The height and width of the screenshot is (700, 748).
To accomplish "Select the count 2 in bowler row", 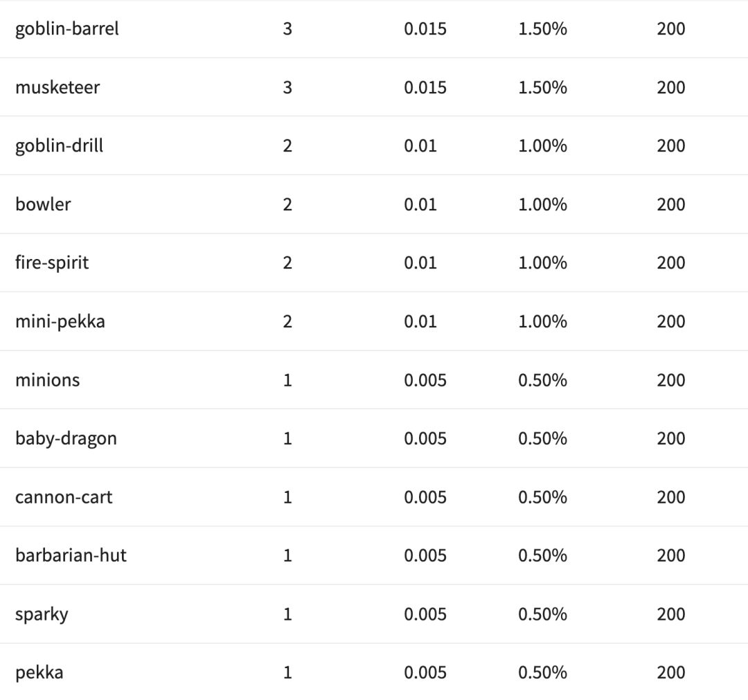I will (x=287, y=204).
